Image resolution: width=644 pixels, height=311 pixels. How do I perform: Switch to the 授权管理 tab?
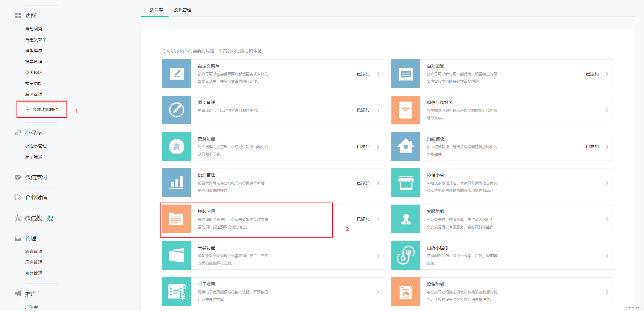(x=183, y=10)
